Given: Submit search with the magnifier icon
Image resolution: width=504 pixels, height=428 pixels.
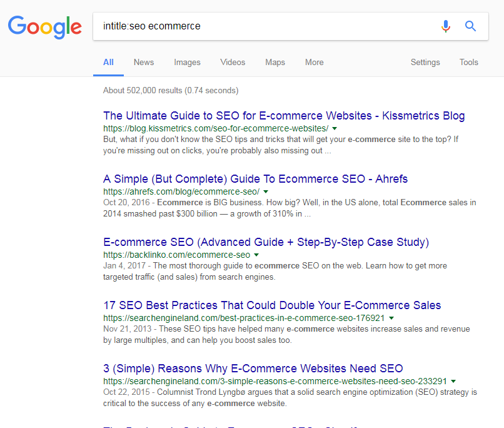Looking at the screenshot, I should click(x=470, y=26).
